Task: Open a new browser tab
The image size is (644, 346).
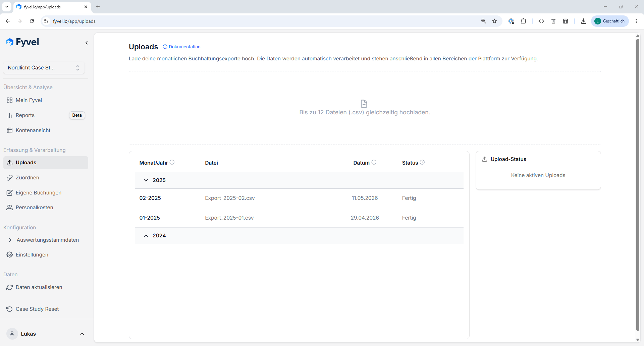Action: pos(98,7)
